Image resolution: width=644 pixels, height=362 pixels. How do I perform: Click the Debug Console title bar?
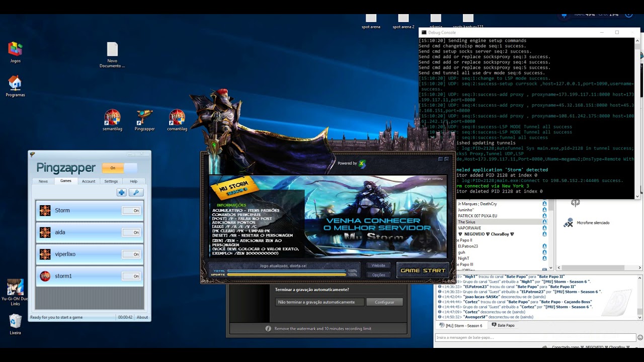[x=528, y=32]
